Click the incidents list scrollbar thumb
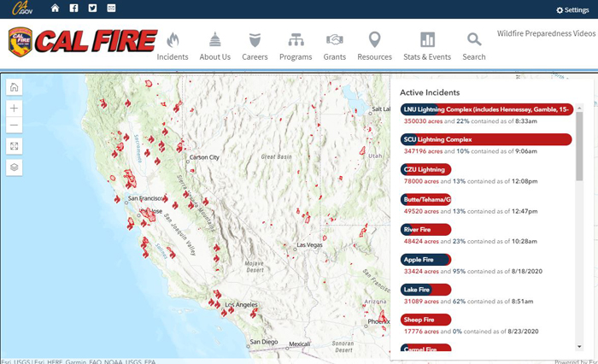This screenshot has height=364, width=598. click(579, 146)
